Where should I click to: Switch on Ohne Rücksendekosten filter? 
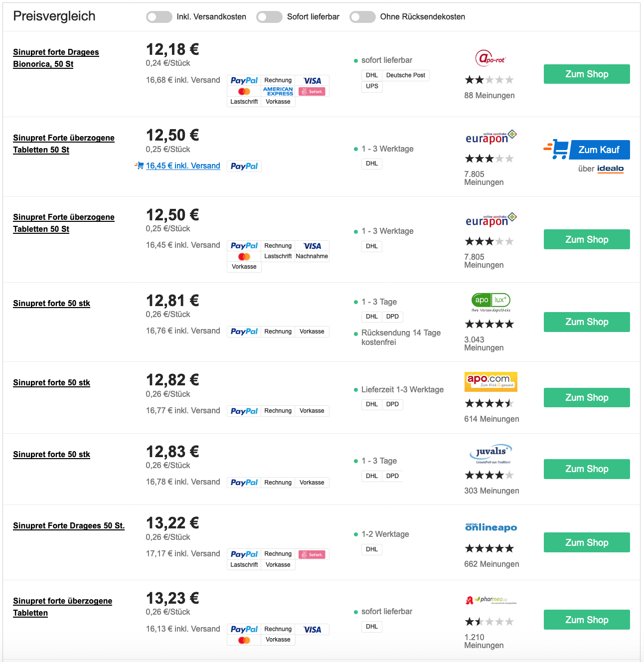(362, 17)
